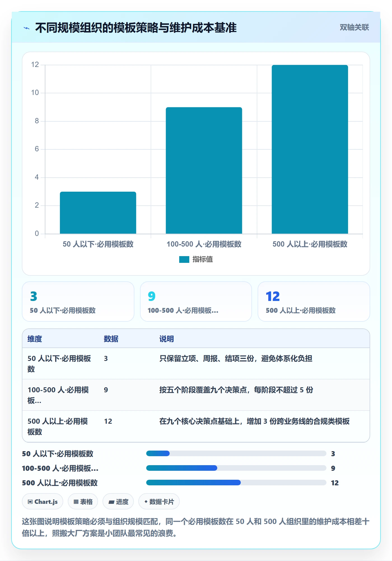The width and height of the screenshot is (392, 561).
Task: Click the 说明 column header
Action: tap(167, 339)
